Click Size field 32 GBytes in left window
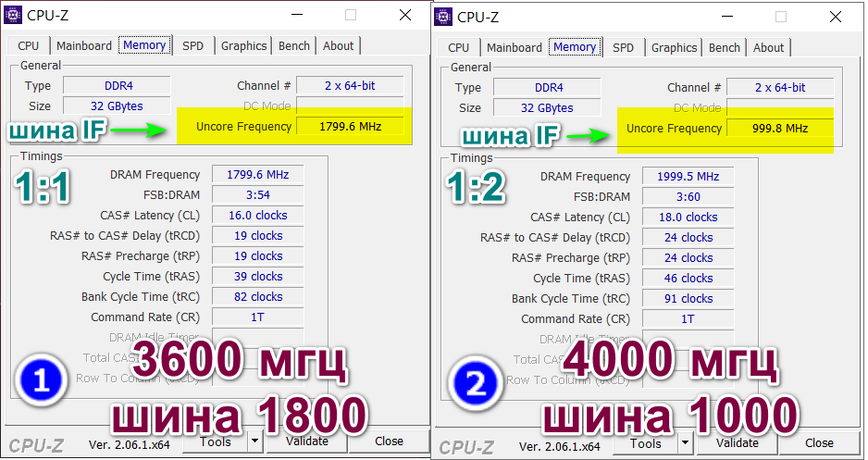 coord(117,106)
